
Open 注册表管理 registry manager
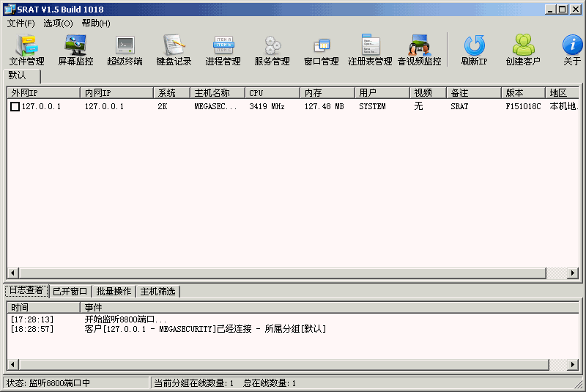coord(370,50)
